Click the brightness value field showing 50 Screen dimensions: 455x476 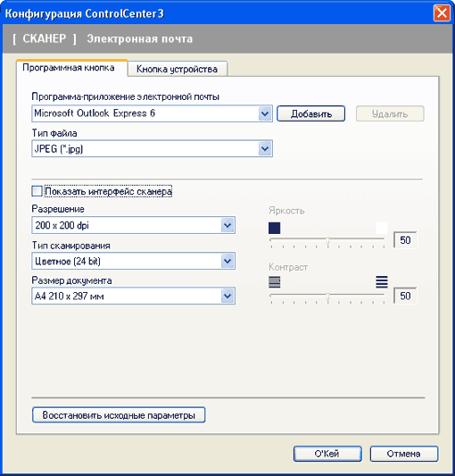(405, 240)
